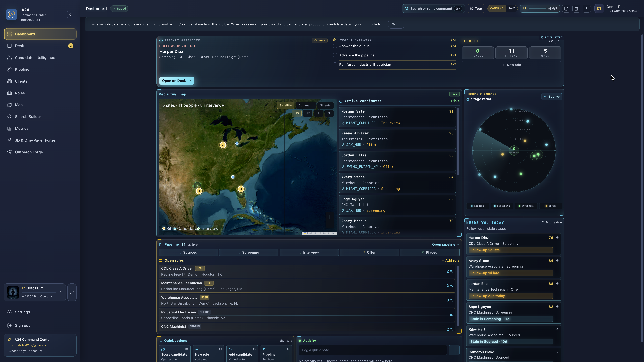Click the 3 Interview pipeline stage
The width and height of the screenshot is (644, 362).
(x=309, y=252)
